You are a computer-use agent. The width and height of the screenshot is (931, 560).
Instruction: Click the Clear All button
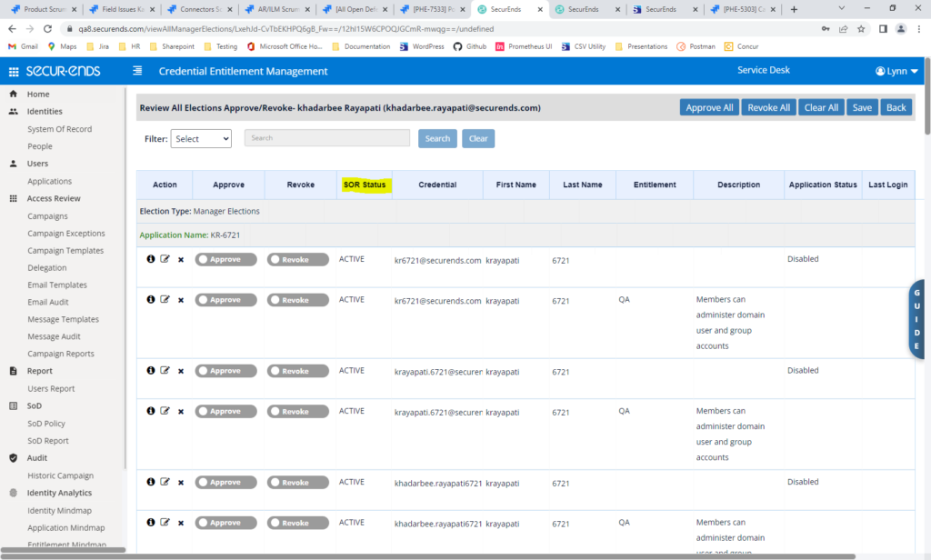[821, 107]
